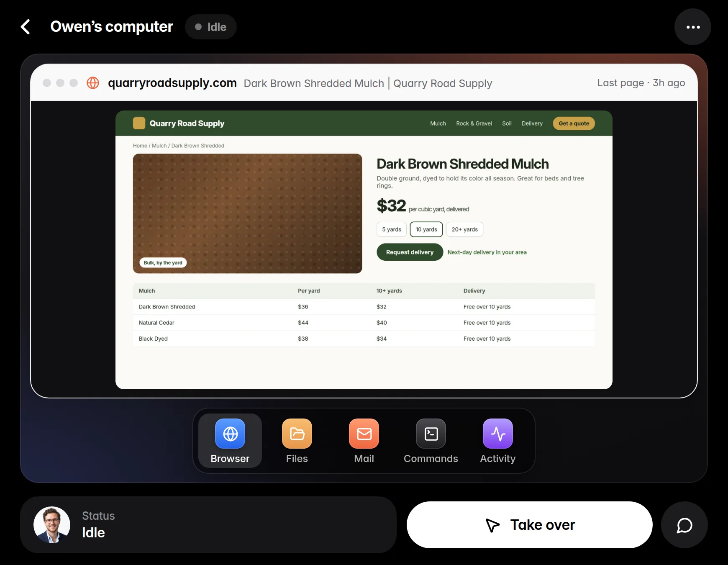Click the $40 Natural Cedar bulk price

click(x=382, y=323)
